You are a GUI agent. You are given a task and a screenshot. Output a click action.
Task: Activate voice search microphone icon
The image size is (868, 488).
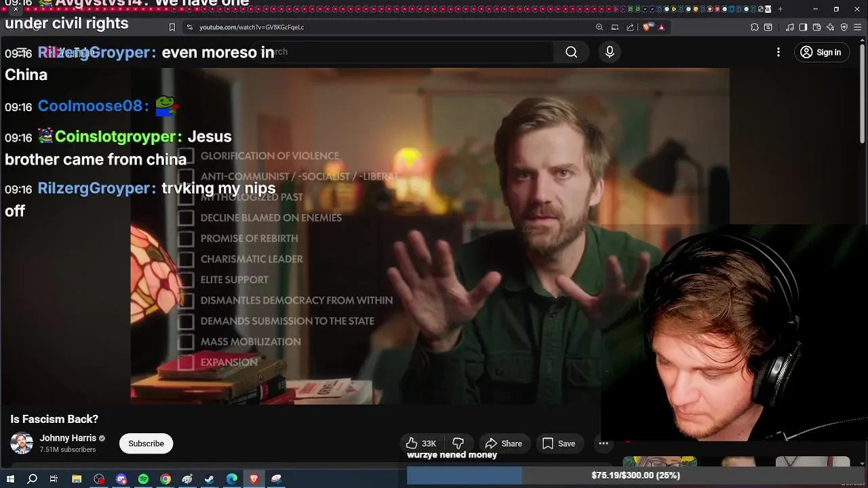pos(610,52)
